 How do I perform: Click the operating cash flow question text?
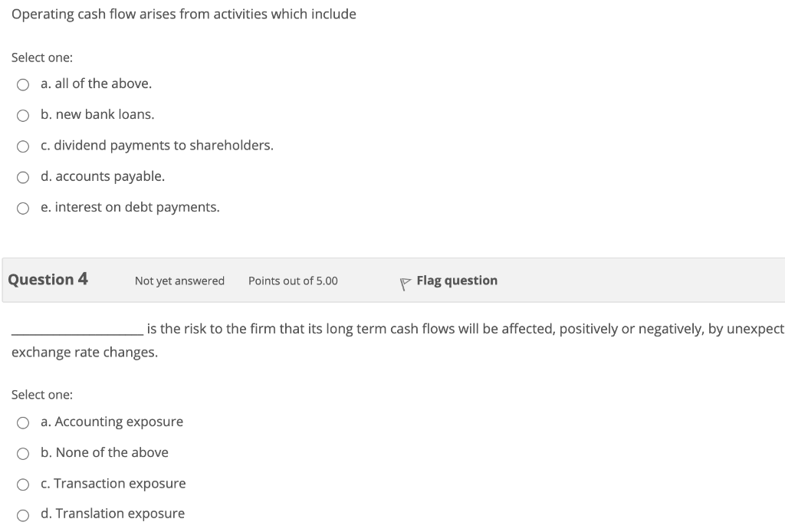(x=184, y=14)
